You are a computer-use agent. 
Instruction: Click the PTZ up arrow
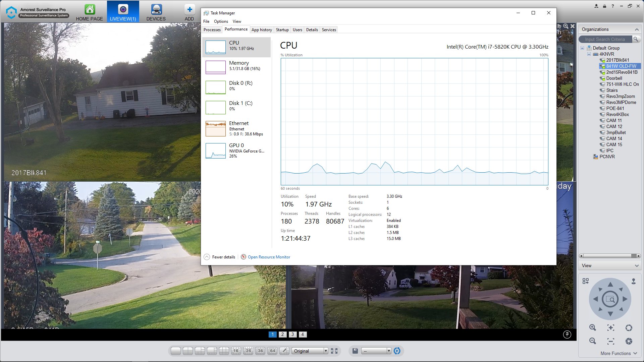610,284
